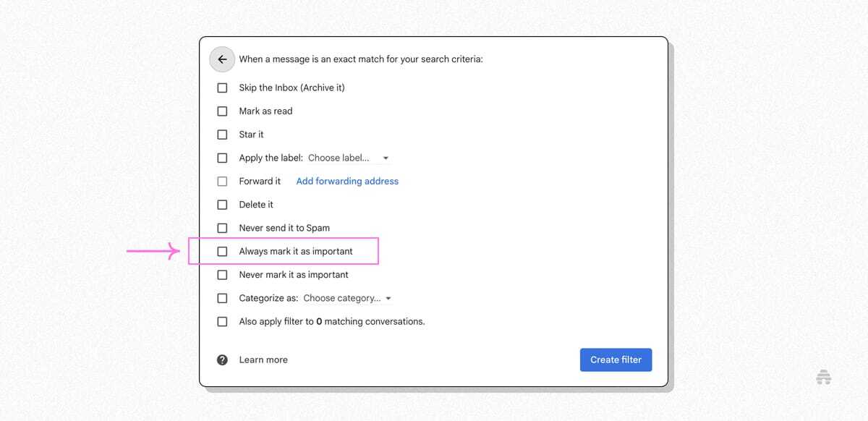The image size is (868, 421).
Task: Open the Choose category dropdown
Action: (x=347, y=298)
